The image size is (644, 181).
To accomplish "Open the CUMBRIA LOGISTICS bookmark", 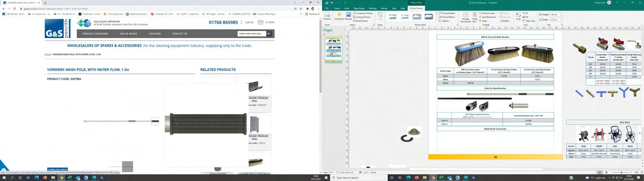I will [240, 14].
